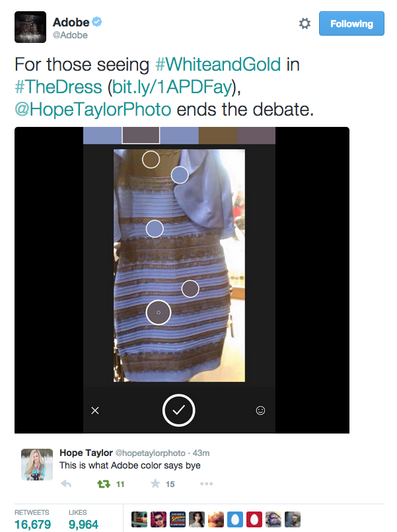397x532 pixels.
Task: Open Adobe's profile avatar
Action: [x=30, y=27]
